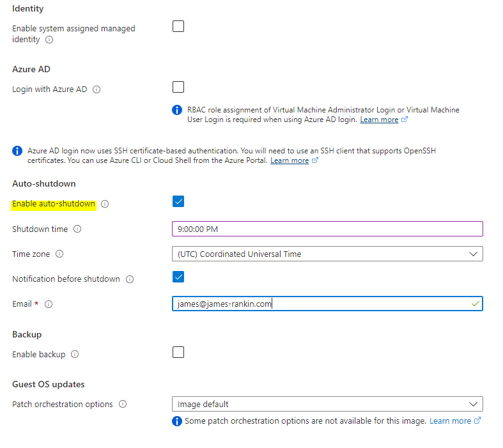
Task: Click the Shutdown time input field
Action: pos(327,229)
